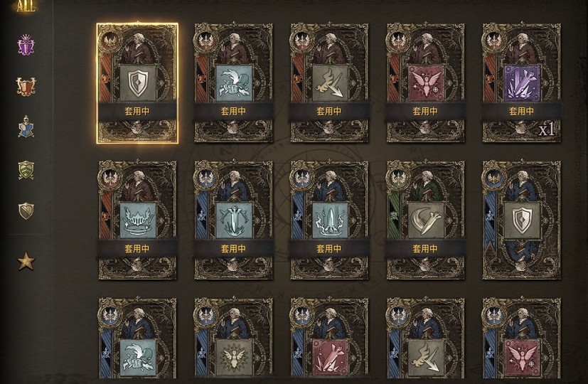Filter by orange crest rarity icon

coord(26,86)
